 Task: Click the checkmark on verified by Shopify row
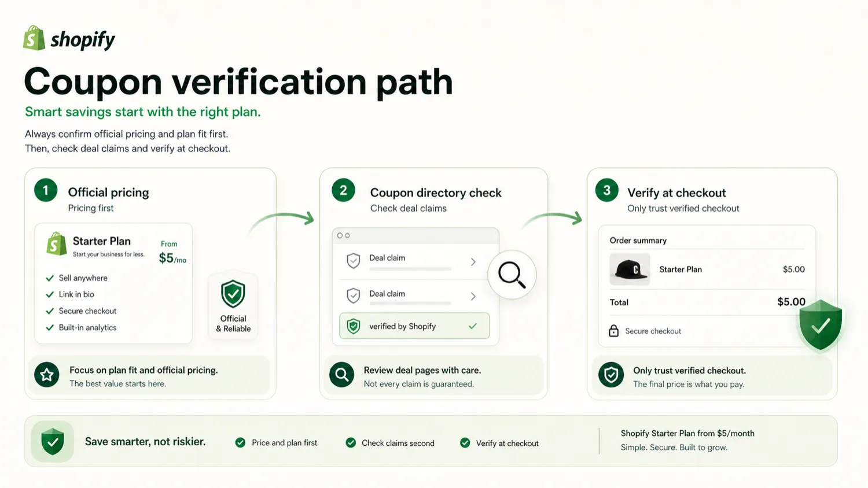473,327
